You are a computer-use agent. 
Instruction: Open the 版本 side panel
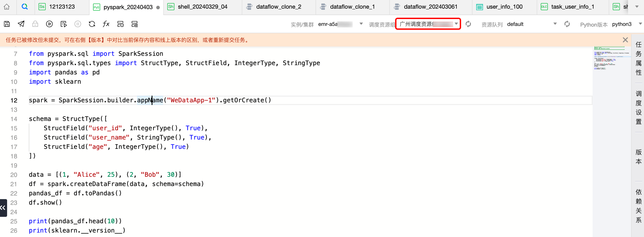point(638,157)
